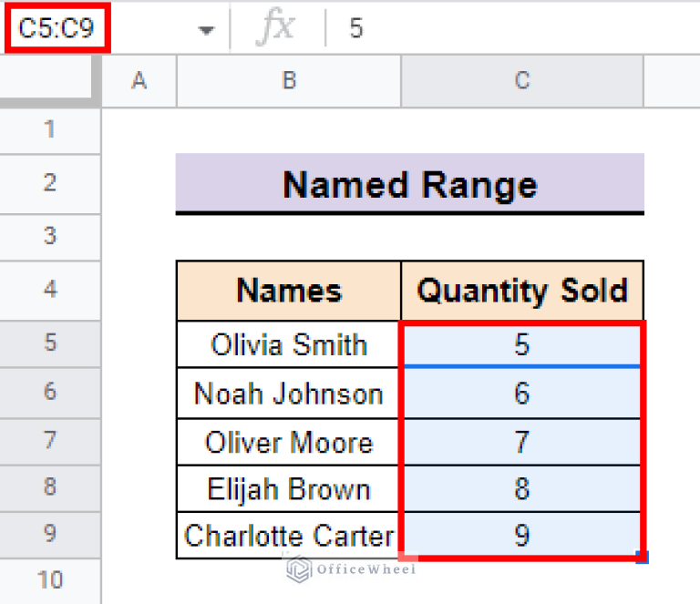Select the Names header cell

pyautogui.click(x=288, y=291)
